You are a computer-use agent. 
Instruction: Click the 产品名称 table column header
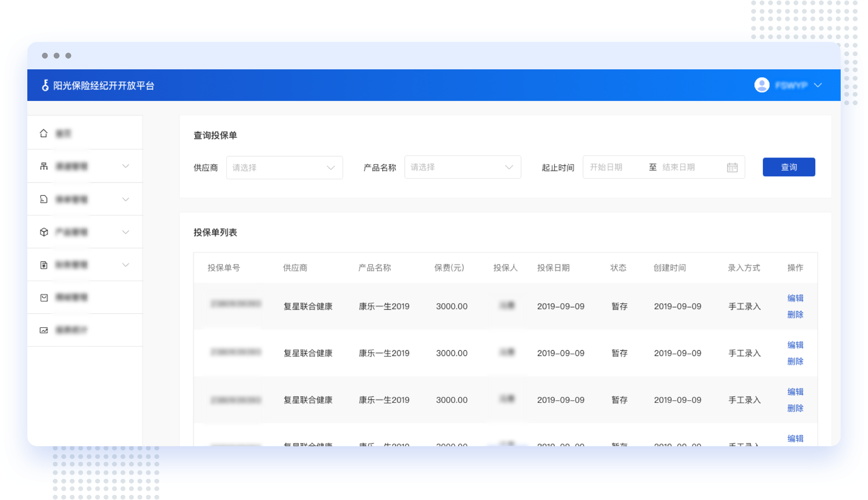pos(375,268)
